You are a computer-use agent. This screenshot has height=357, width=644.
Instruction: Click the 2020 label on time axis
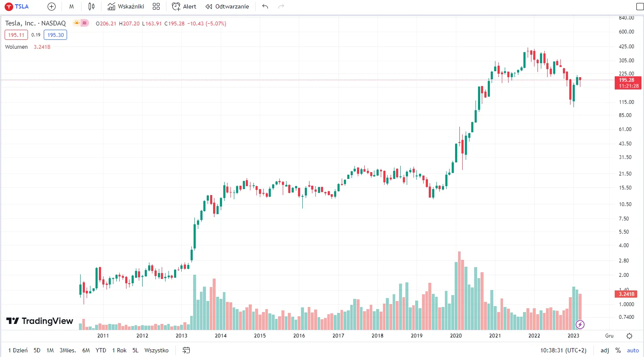tap(456, 336)
